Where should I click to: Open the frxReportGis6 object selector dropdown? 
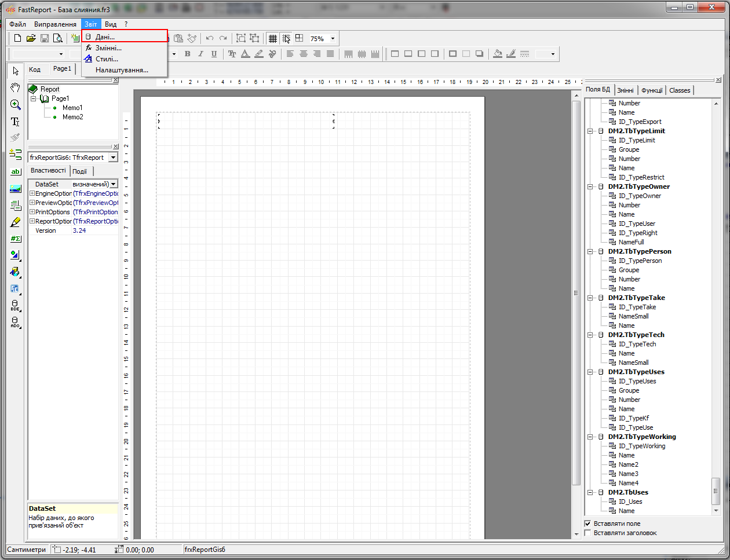click(113, 158)
